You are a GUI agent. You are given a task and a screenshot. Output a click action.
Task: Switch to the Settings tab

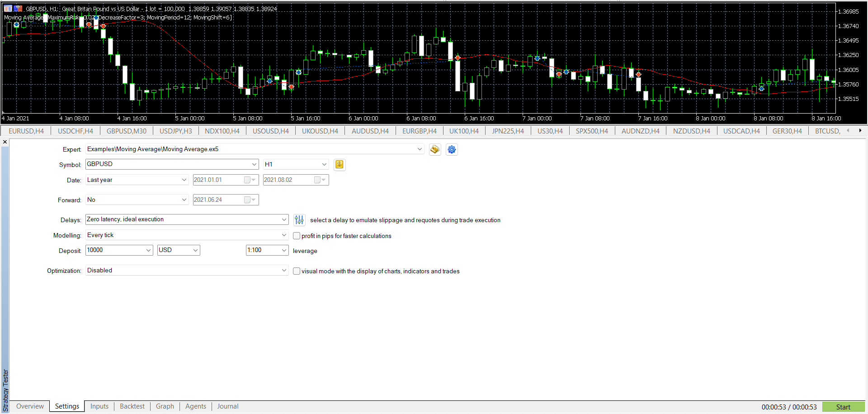(x=67, y=406)
